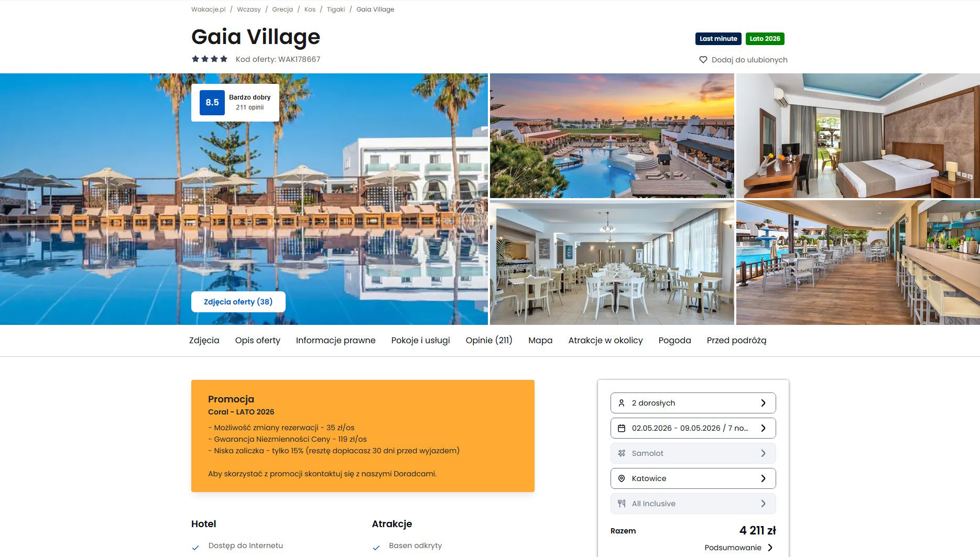Switch to the Opinie (211) tab

pyautogui.click(x=489, y=340)
